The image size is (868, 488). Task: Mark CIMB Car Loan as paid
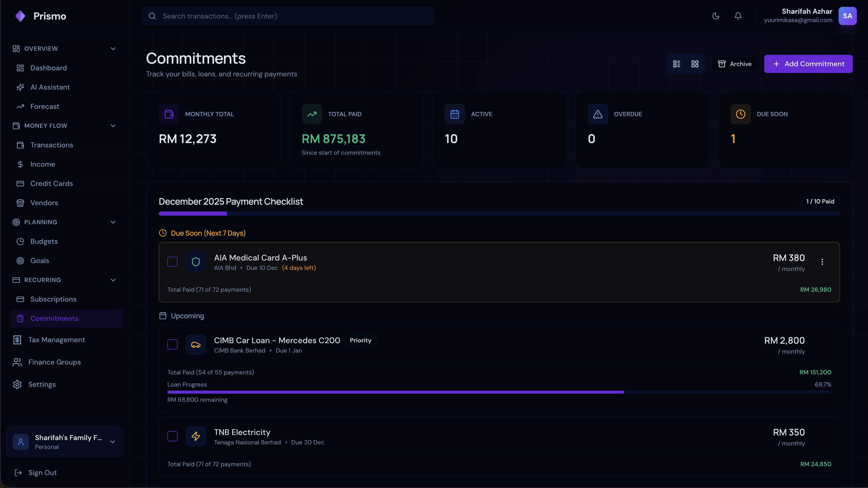172,344
